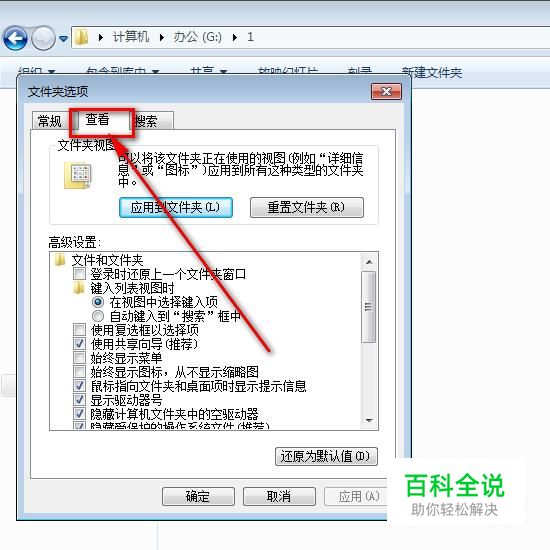Select 在视图中选择键入项 radio button
The width and height of the screenshot is (550, 550).
(98, 302)
